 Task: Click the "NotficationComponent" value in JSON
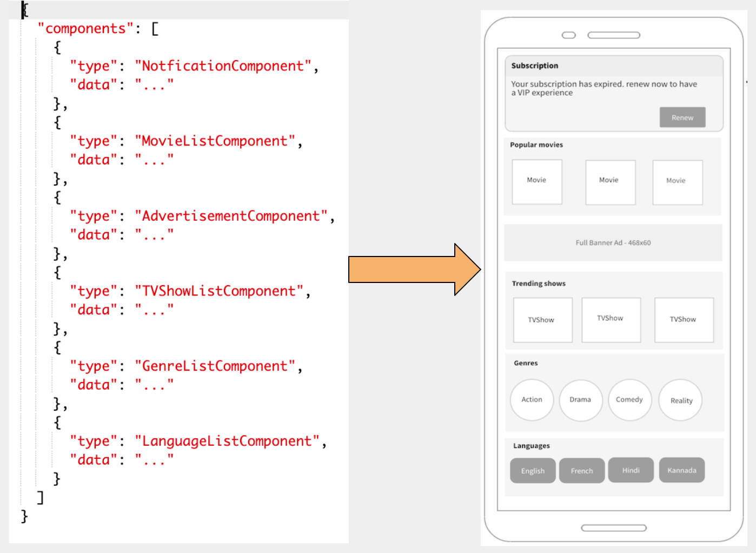point(223,66)
